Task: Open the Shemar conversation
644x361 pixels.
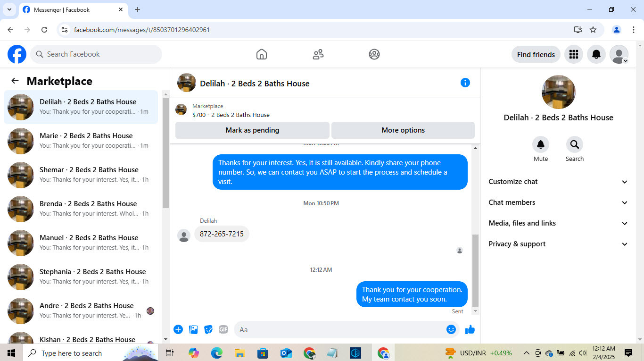Action: 81,175
